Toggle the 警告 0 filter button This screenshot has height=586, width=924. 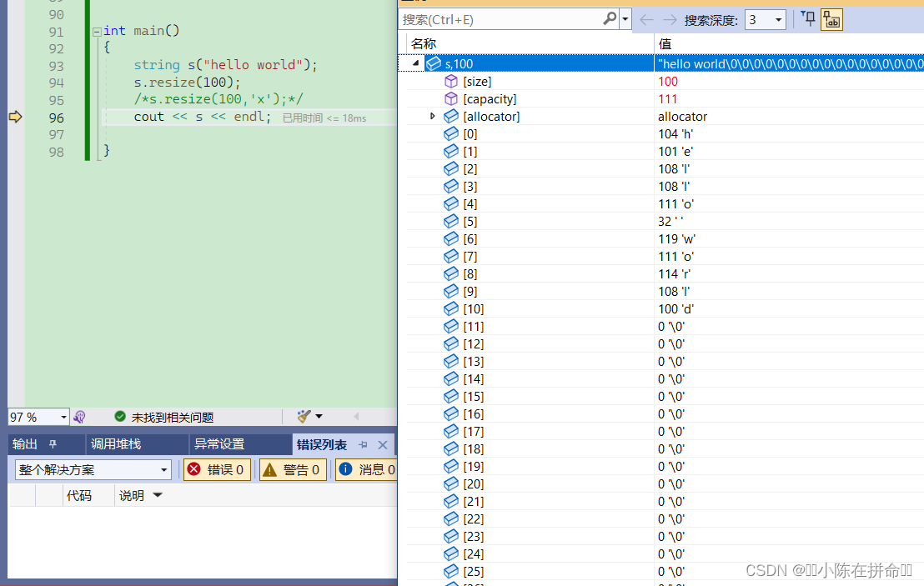click(x=293, y=469)
